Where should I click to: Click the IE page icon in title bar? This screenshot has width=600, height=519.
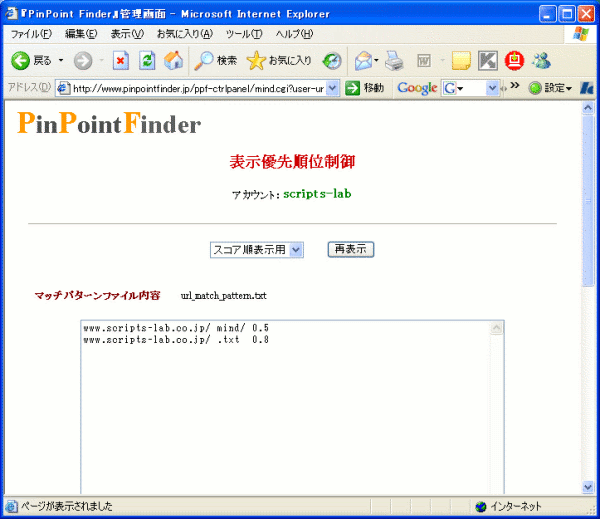click(11, 14)
